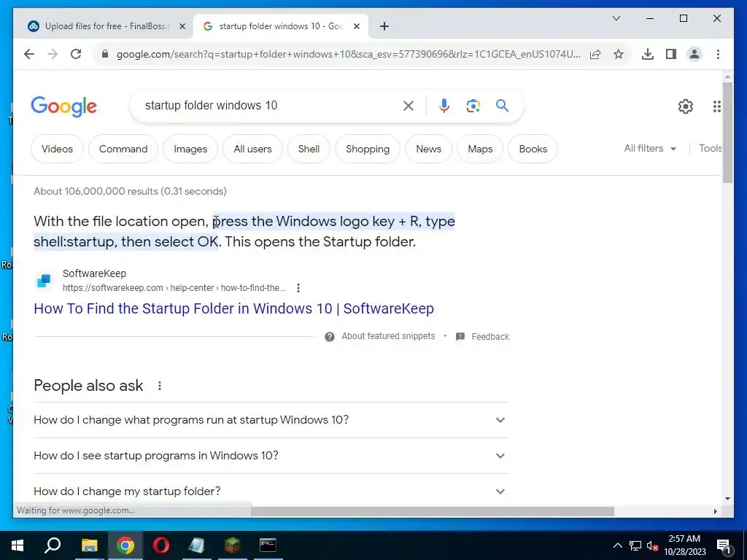This screenshot has height=560, width=747.
Task: Click the forward navigation arrow
Action: (53, 54)
